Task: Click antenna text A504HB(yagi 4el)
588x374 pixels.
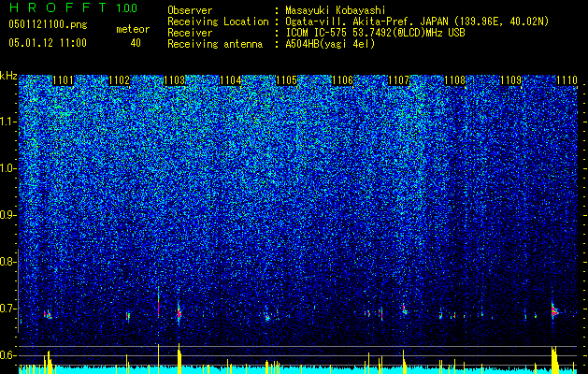Action: click(x=330, y=44)
